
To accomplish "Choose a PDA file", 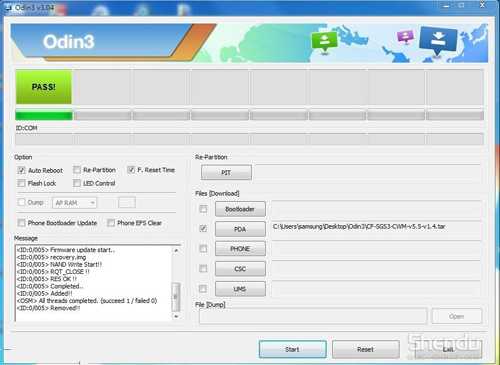I will point(240,229).
